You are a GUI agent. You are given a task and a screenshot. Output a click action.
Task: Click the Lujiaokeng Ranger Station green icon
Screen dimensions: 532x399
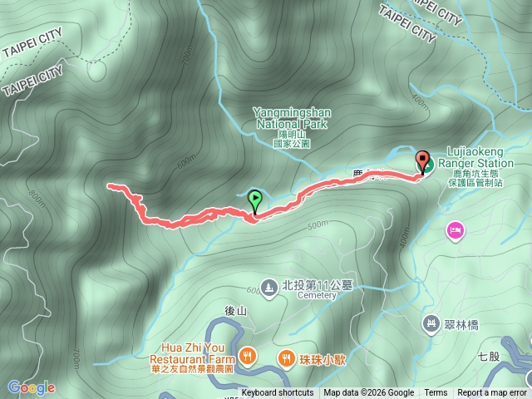(429, 166)
